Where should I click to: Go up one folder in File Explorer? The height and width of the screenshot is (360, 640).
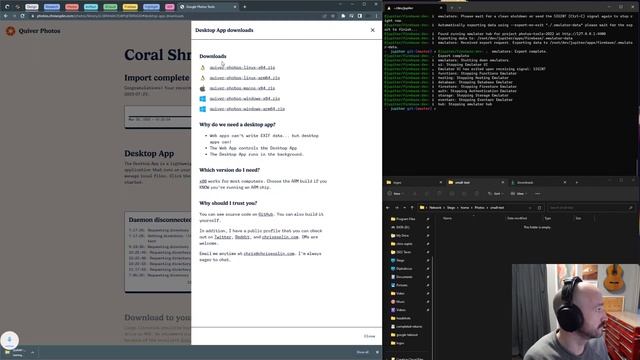click(x=412, y=208)
